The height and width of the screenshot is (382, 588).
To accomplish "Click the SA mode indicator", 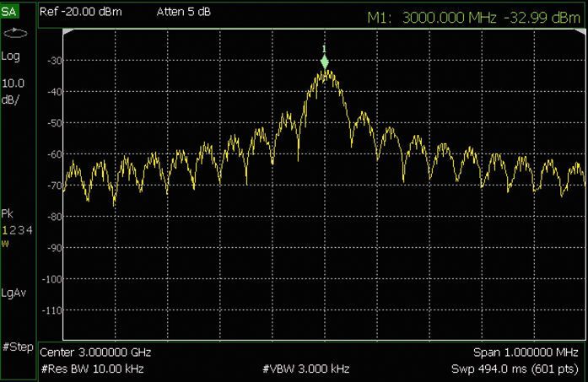I will [9, 12].
